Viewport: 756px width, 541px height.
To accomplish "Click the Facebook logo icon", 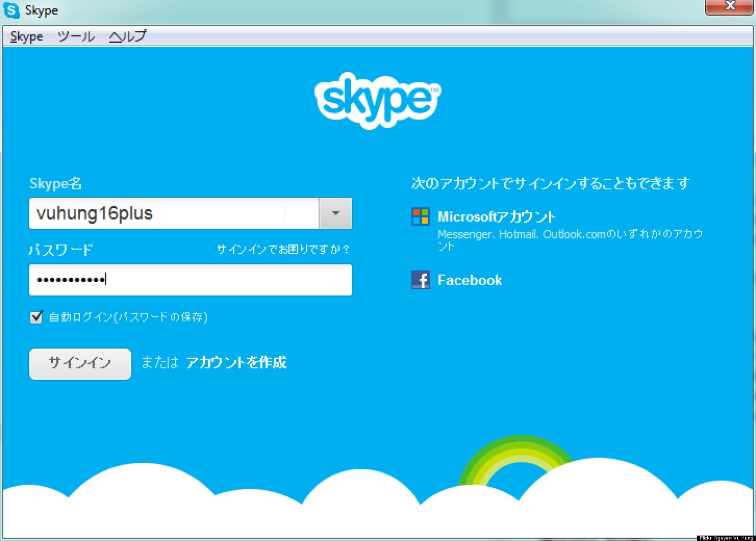I will (x=420, y=280).
